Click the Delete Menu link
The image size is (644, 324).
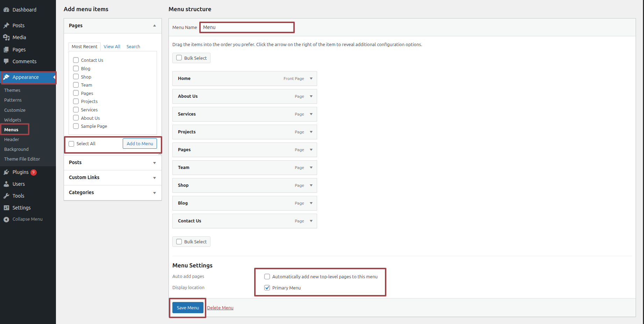pyautogui.click(x=220, y=308)
